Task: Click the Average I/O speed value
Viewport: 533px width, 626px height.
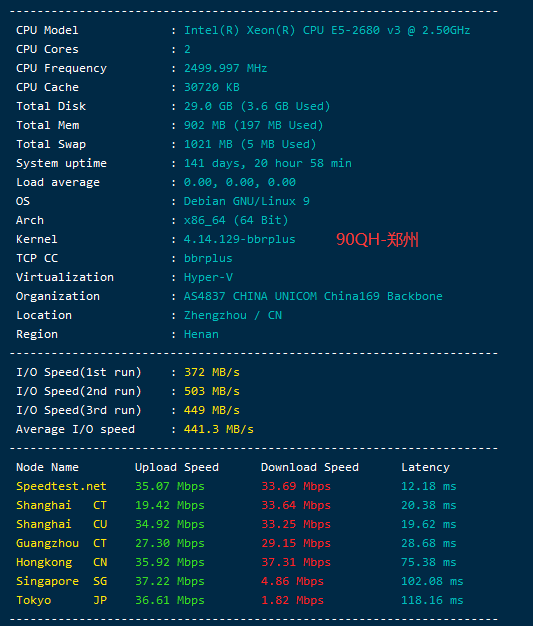Action: [218, 429]
